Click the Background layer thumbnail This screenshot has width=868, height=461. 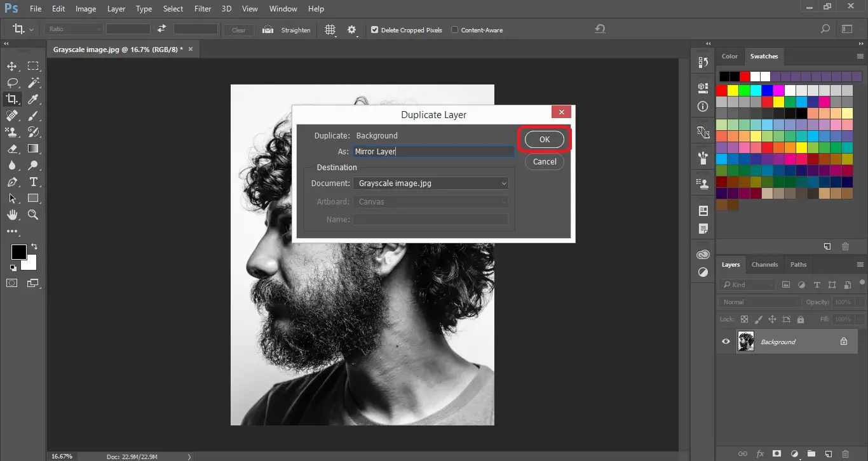click(x=745, y=342)
